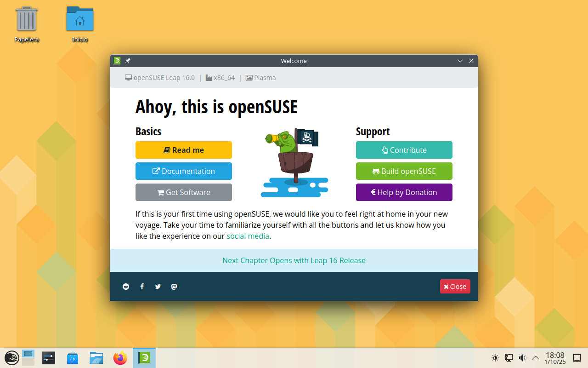The image size is (588, 368).
Task: Switch desktops using the virtual desktop pager
Action: [x=28, y=358]
